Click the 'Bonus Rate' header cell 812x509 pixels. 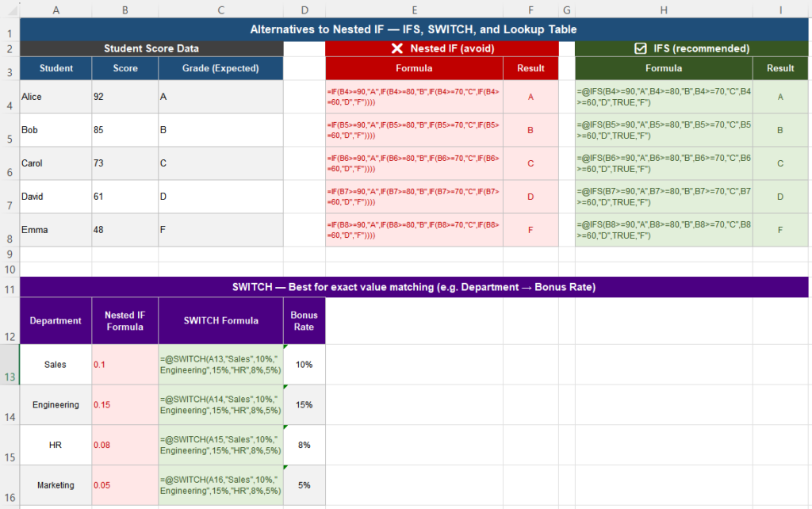coord(304,320)
